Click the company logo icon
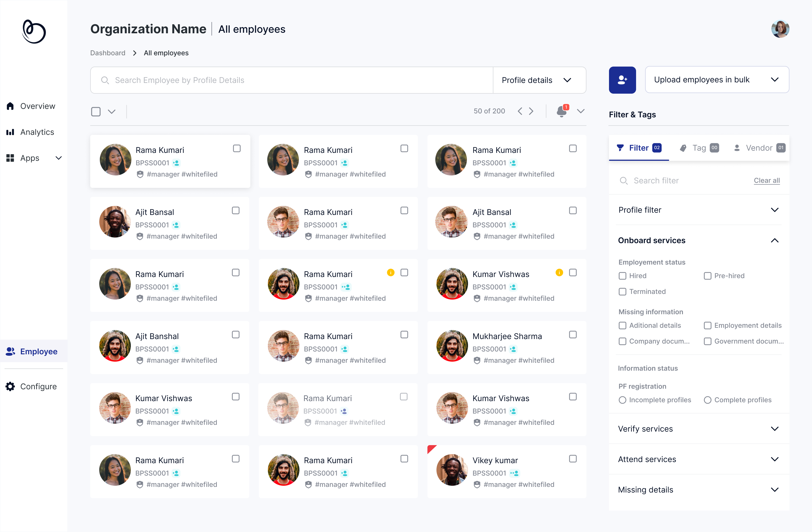Viewport: 812px width, 532px height. [x=34, y=32]
